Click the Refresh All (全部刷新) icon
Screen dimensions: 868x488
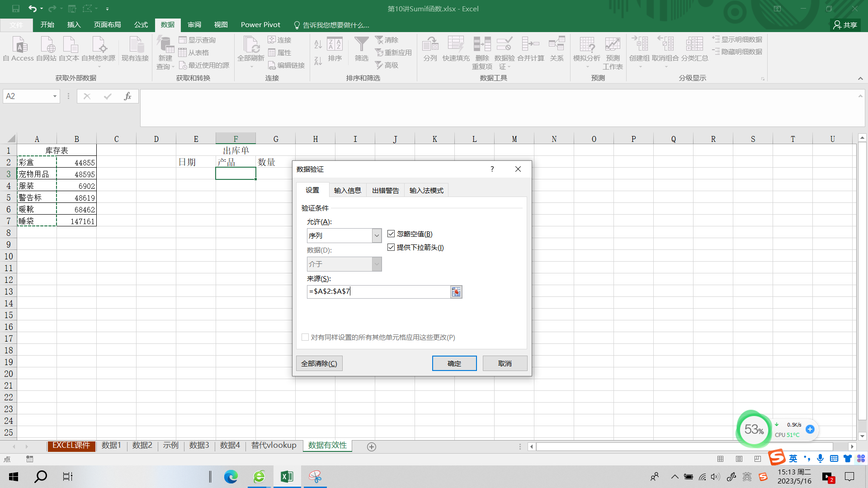click(251, 49)
